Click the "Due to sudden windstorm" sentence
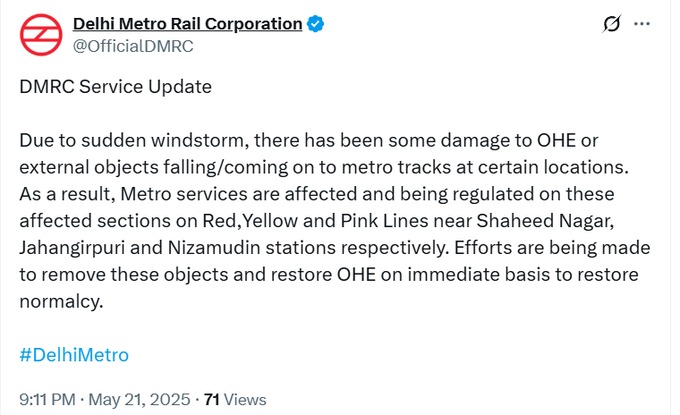The width and height of the screenshot is (680, 415). [x=134, y=141]
